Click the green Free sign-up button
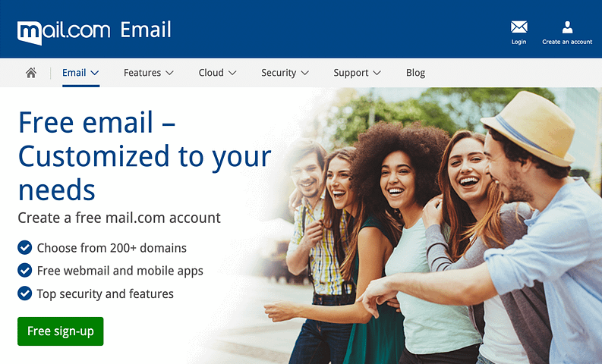 click(x=60, y=331)
